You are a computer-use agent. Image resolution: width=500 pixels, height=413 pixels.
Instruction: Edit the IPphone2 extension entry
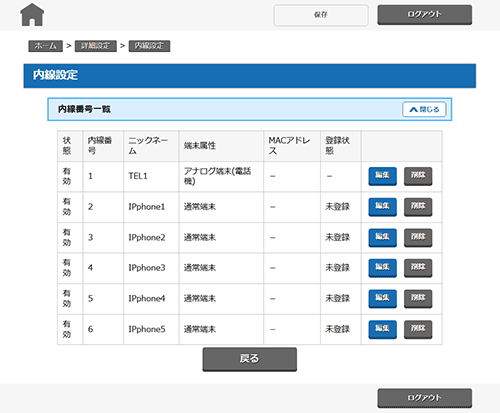(x=382, y=237)
